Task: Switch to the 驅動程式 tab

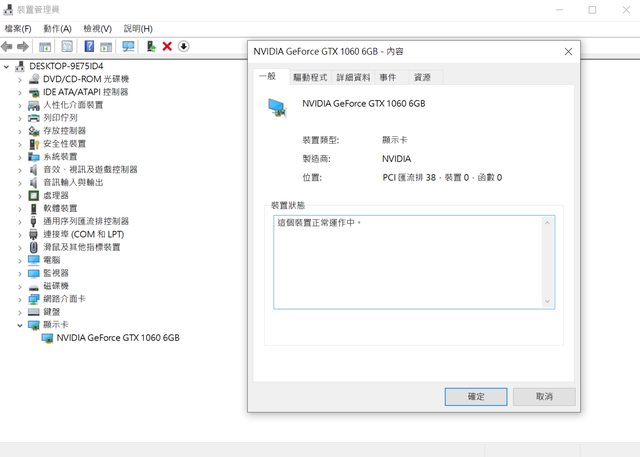Action: tap(309, 77)
